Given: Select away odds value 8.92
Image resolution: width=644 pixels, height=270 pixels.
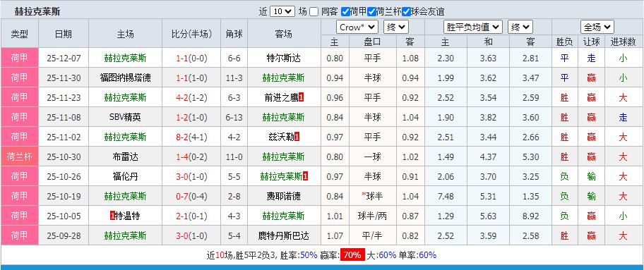Looking at the screenshot, I should pyautogui.click(x=530, y=216).
